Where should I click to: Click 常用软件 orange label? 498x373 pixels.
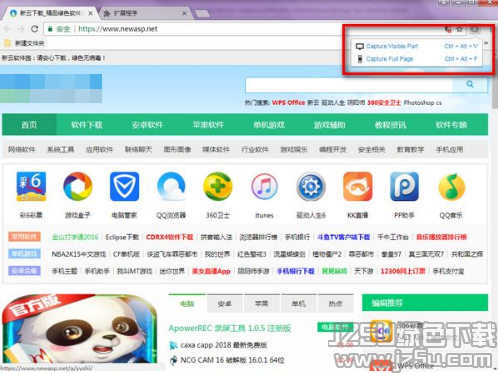(x=24, y=237)
